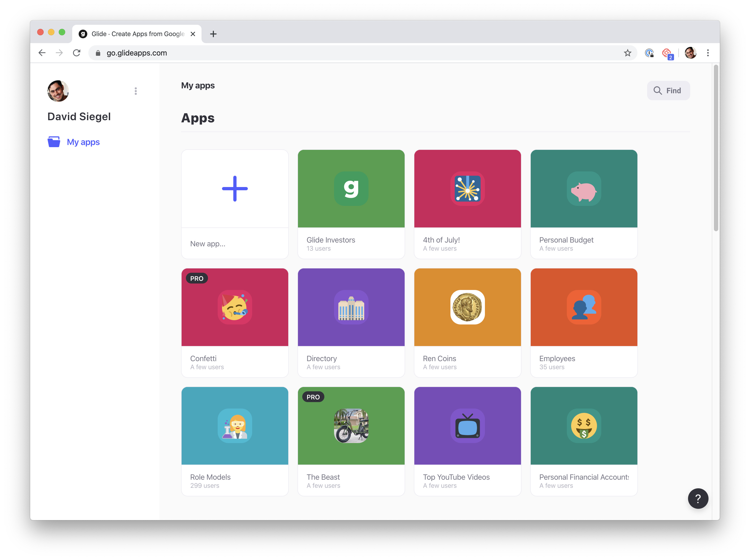Click the go.glideapps.com address bar
The image size is (750, 560).
(x=305, y=53)
